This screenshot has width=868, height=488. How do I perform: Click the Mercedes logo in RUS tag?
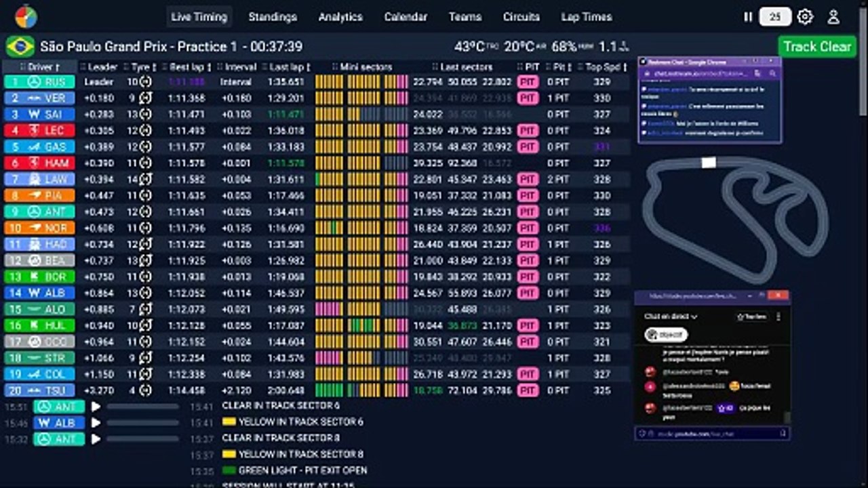point(33,82)
